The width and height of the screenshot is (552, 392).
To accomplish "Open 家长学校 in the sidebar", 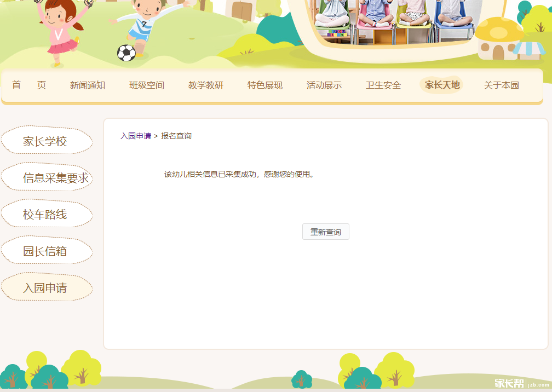I will point(47,140).
